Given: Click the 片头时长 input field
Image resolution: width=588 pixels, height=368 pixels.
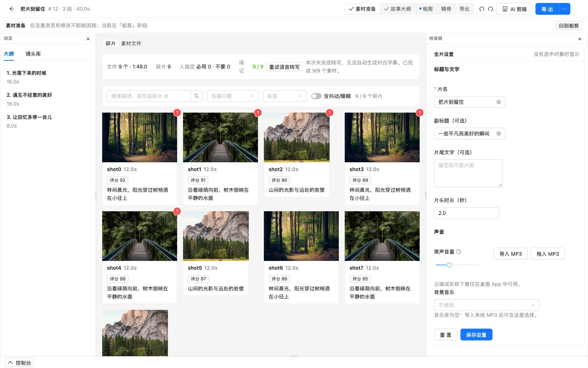Looking at the screenshot, I should (467, 213).
